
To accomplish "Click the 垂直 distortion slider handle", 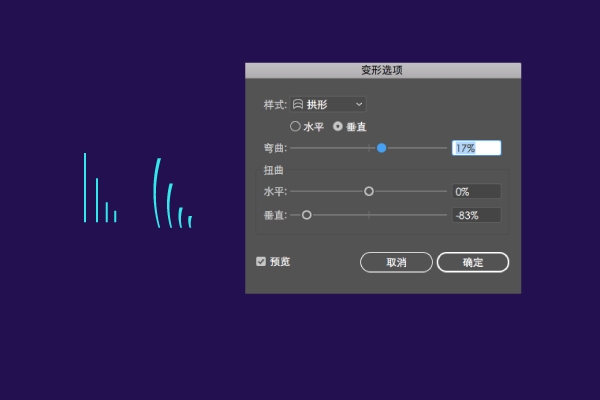I will (307, 215).
